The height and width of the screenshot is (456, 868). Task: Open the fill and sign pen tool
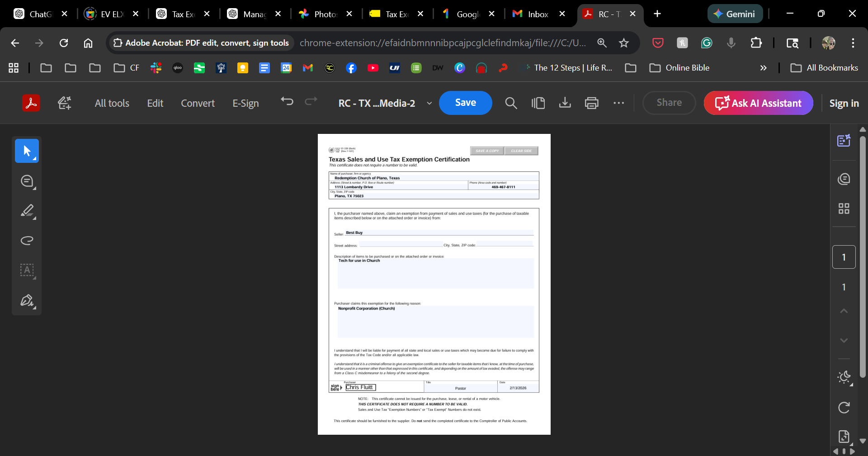27,300
